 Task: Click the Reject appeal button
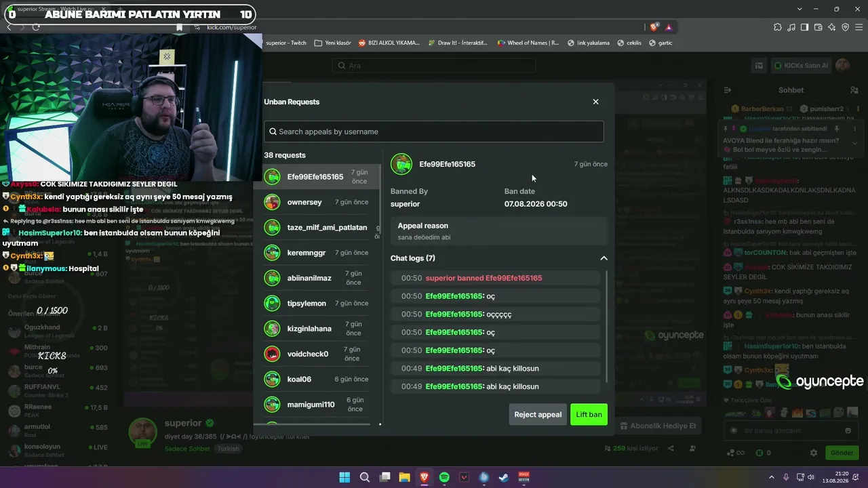point(538,415)
